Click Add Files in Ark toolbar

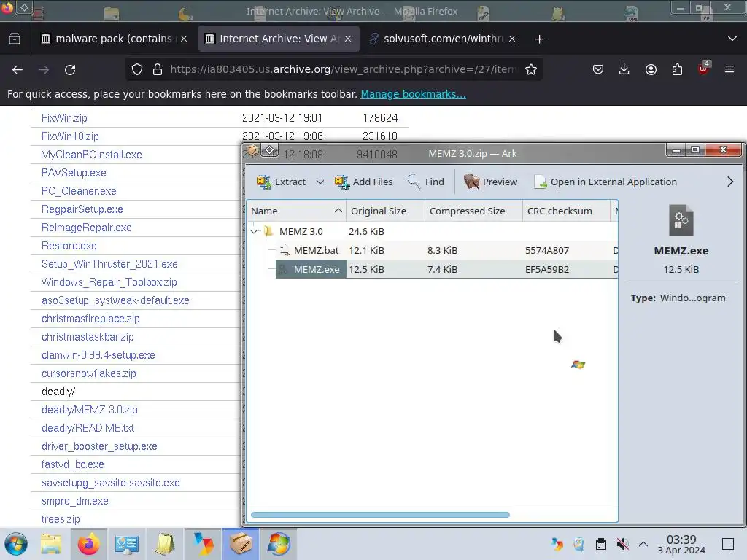(363, 182)
